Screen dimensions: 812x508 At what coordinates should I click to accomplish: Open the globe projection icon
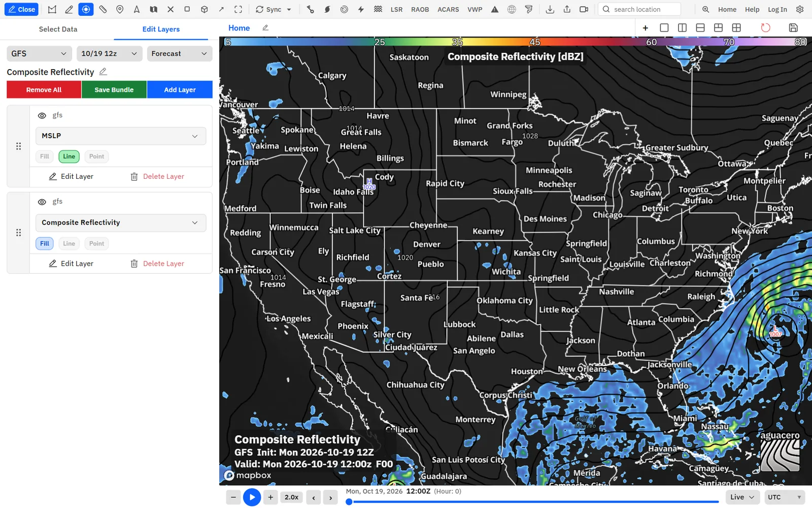[512, 9]
